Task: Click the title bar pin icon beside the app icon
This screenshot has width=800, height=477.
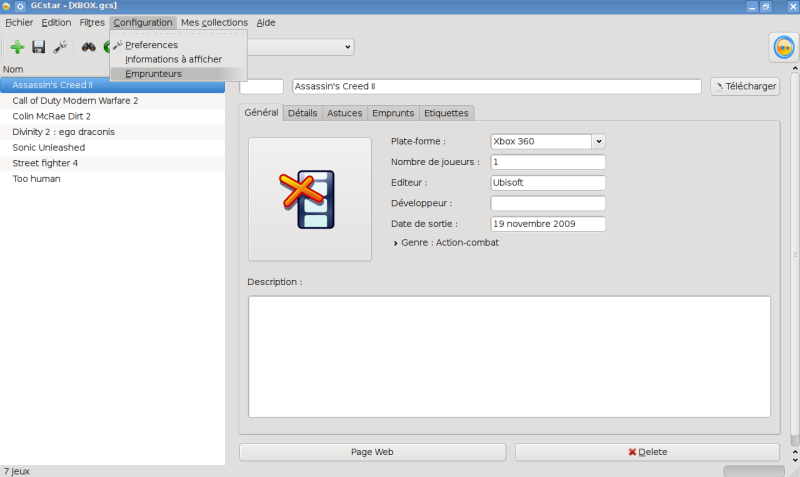Action: [20, 6]
